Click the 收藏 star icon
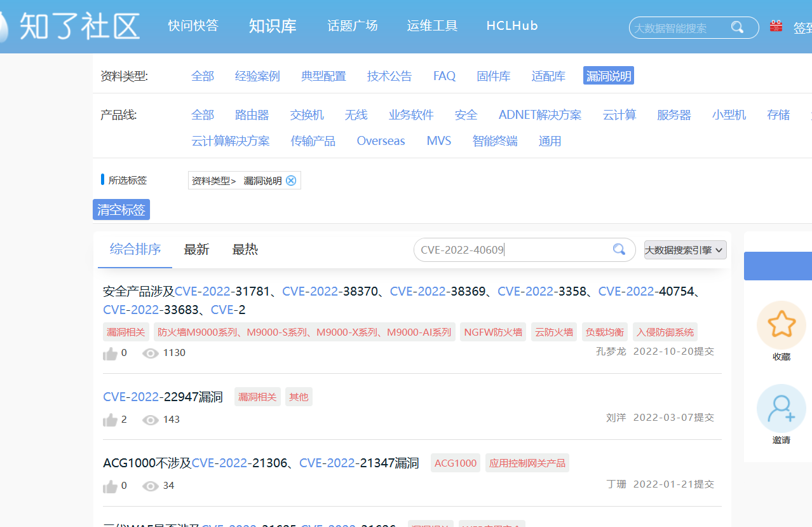This screenshot has height=527, width=812. point(781,325)
